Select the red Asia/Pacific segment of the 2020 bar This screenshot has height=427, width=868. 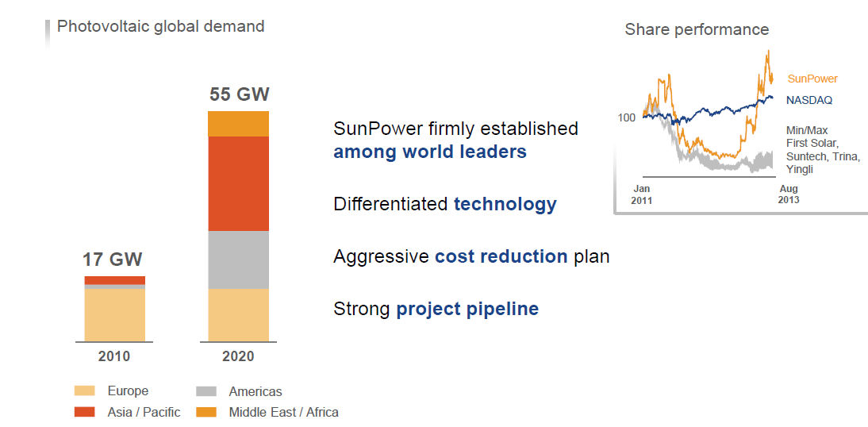click(238, 183)
